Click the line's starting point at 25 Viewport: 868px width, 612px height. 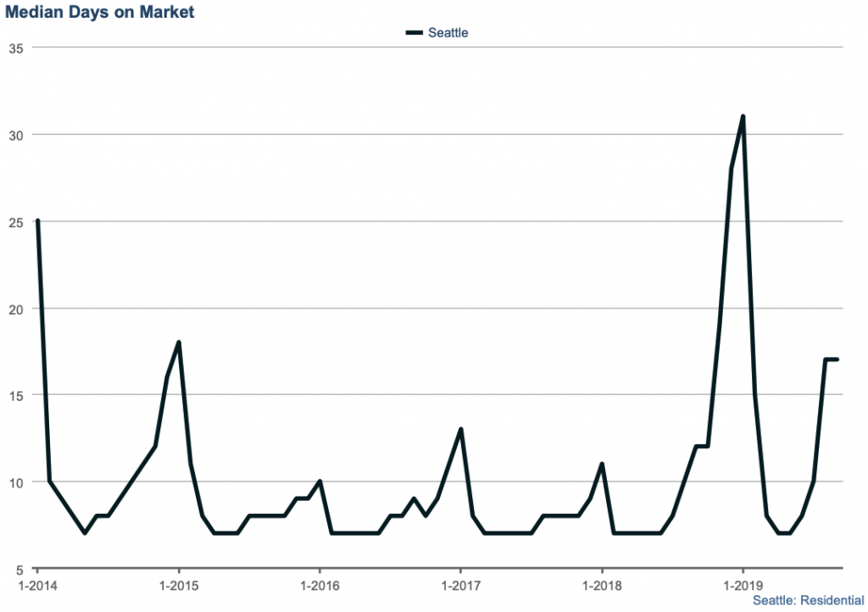click(x=37, y=220)
